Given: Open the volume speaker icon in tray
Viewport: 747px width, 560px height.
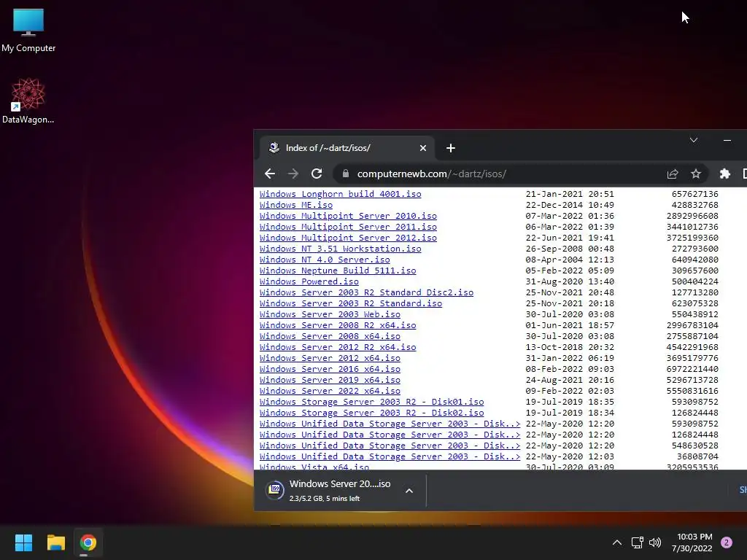Looking at the screenshot, I should [655, 542].
